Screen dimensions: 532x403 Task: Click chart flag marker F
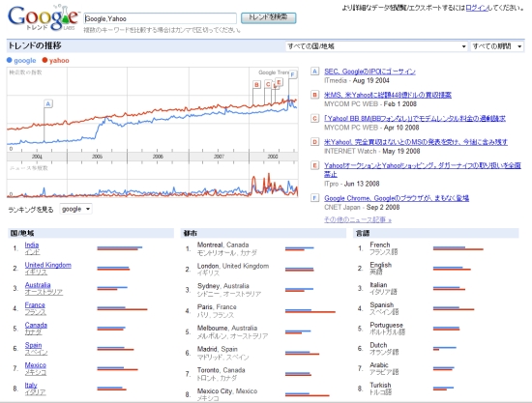tap(292, 74)
